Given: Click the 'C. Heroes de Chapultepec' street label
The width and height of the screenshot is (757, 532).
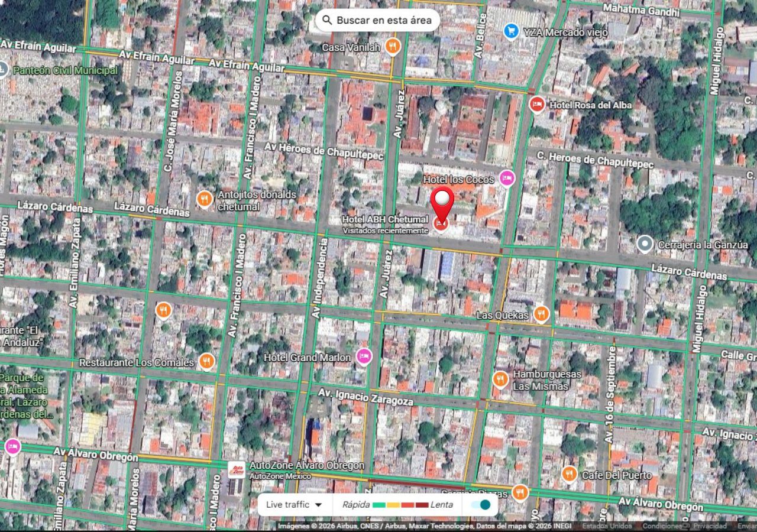Looking at the screenshot, I should [595, 160].
